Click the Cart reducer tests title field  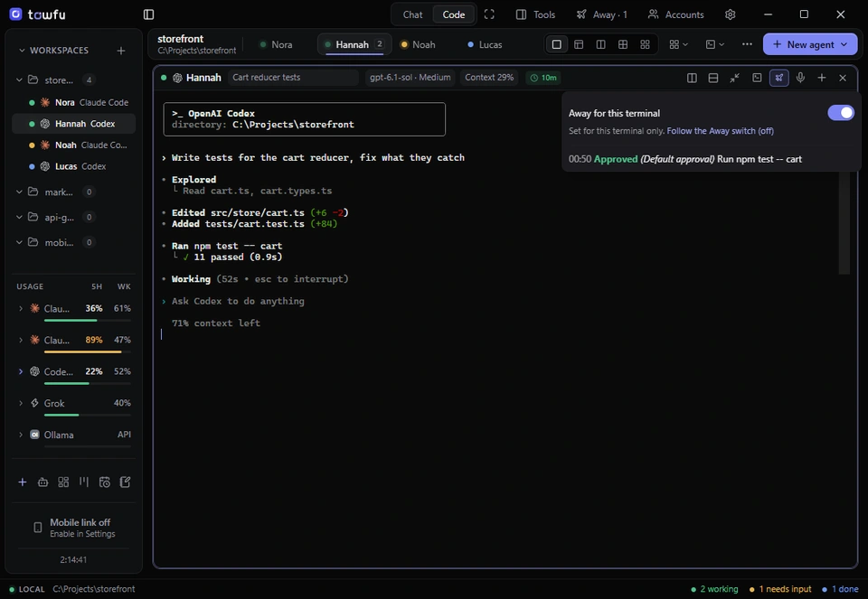click(x=293, y=78)
